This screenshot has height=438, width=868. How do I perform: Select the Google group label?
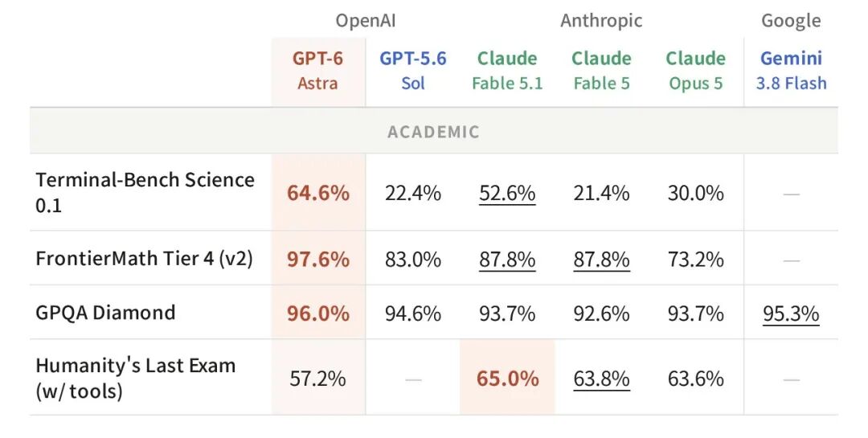791,21
